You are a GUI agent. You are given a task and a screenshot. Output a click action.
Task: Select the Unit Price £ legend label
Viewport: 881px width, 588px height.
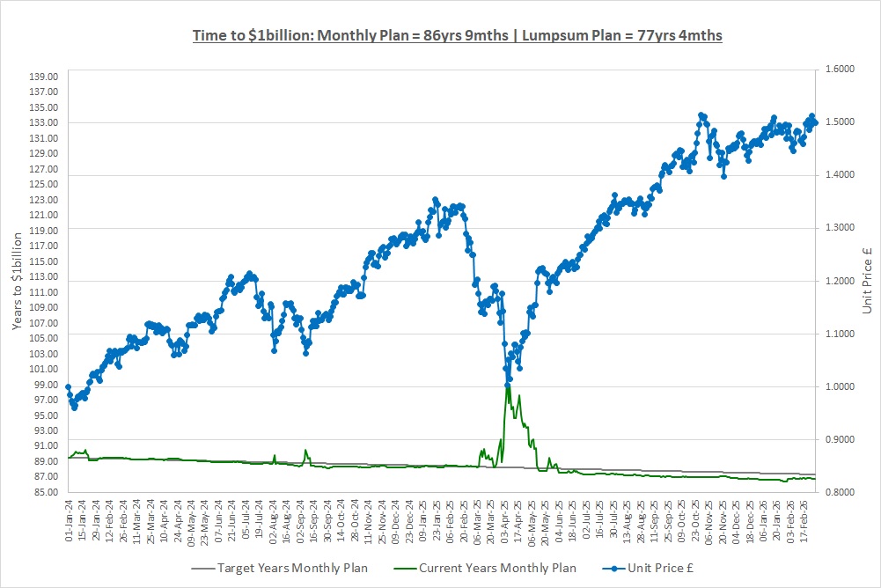click(x=658, y=568)
